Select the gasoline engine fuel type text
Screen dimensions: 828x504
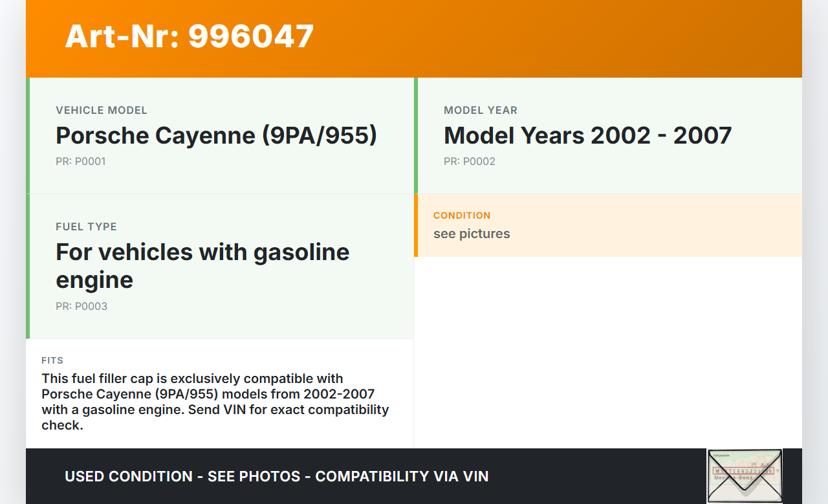coord(202,265)
